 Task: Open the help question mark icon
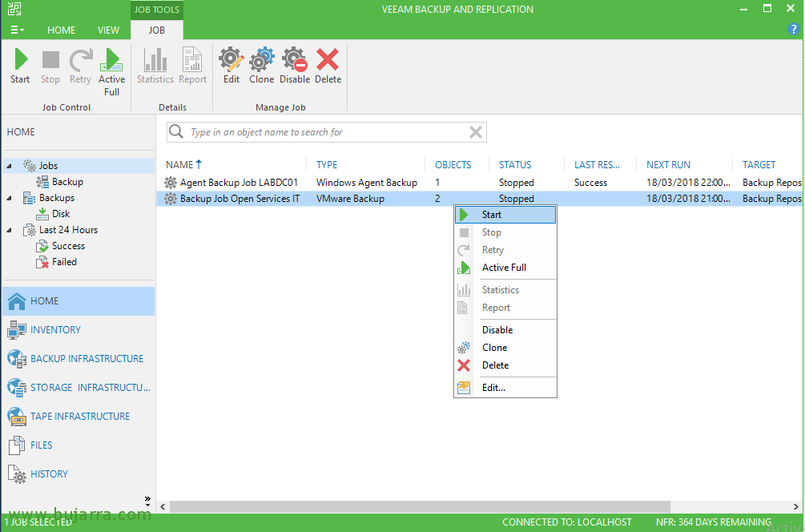click(794, 30)
